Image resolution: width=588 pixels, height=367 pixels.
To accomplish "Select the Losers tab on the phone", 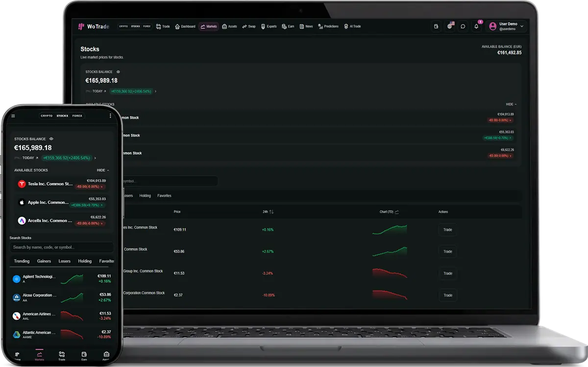I will (x=65, y=261).
